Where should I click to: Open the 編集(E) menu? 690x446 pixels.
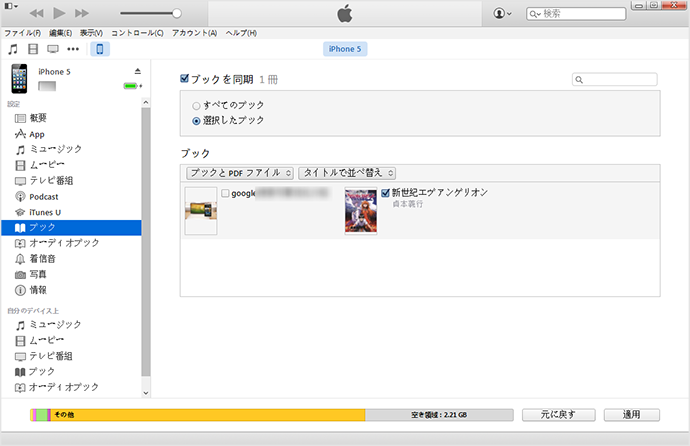pyautogui.click(x=60, y=33)
